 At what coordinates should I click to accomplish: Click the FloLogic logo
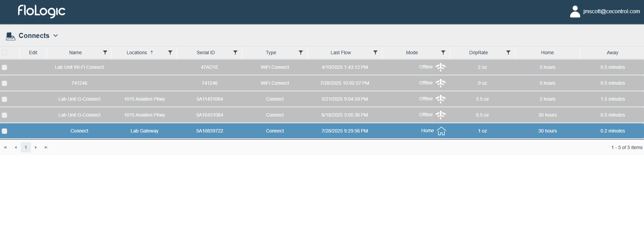[x=41, y=11]
